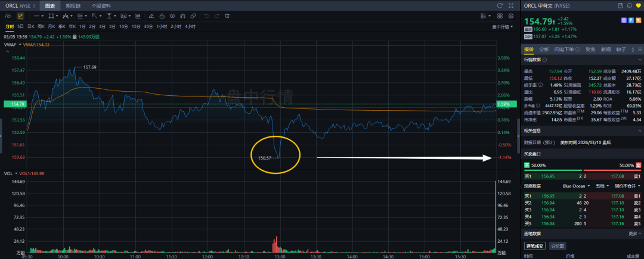Open the 财务 tab
This screenshot has height=259, width=644.
[590, 49]
